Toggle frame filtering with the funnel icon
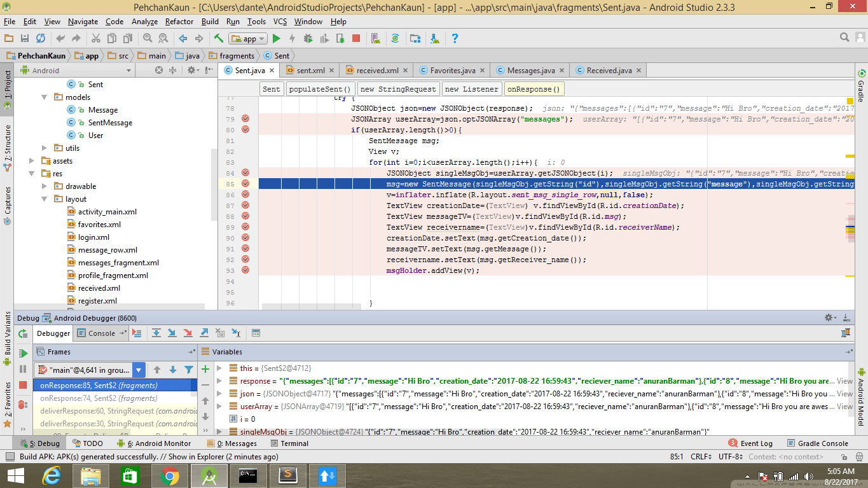Image resolution: width=868 pixels, height=488 pixels. point(189,369)
